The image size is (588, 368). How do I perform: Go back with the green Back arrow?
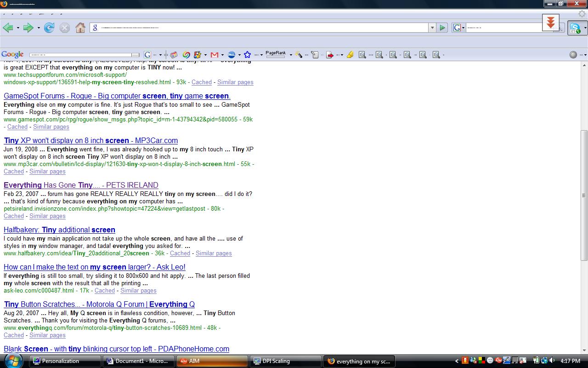point(8,28)
